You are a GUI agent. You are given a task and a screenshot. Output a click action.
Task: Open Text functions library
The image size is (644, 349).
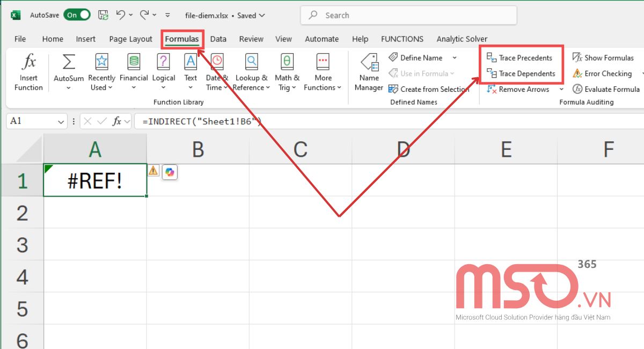(x=191, y=71)
